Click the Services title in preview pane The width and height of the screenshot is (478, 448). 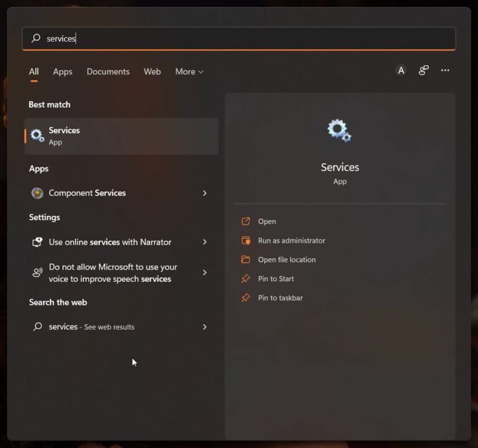pos(340,167)
